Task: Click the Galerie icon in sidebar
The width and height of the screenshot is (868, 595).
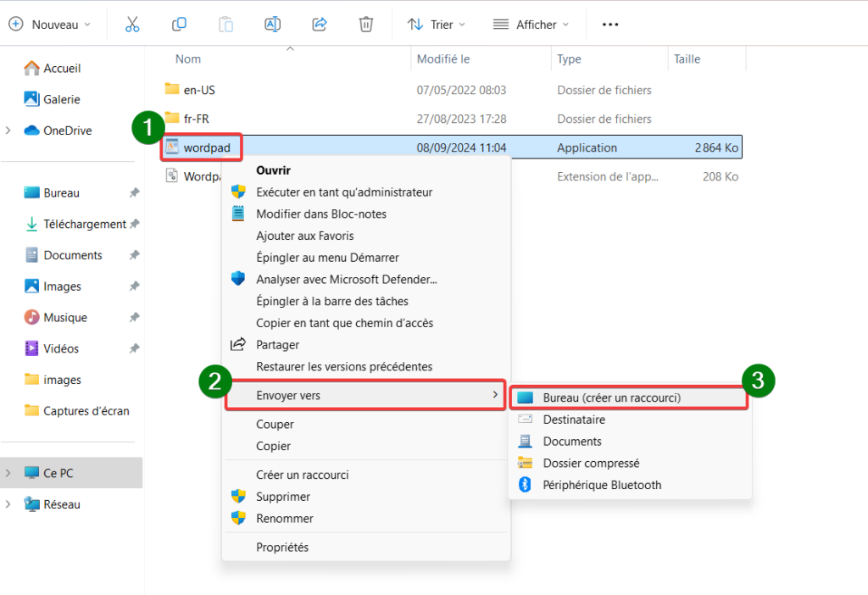Action: point(31,99)
